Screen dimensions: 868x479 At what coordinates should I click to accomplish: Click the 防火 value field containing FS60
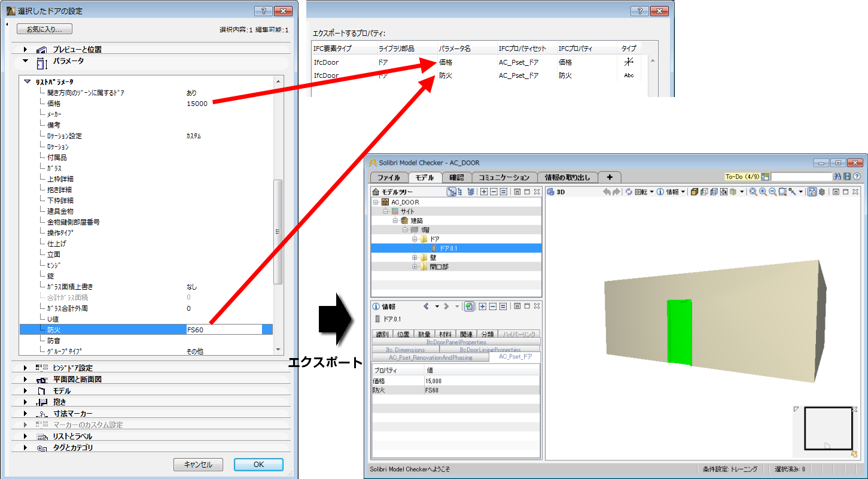click(x=224, y=329)
